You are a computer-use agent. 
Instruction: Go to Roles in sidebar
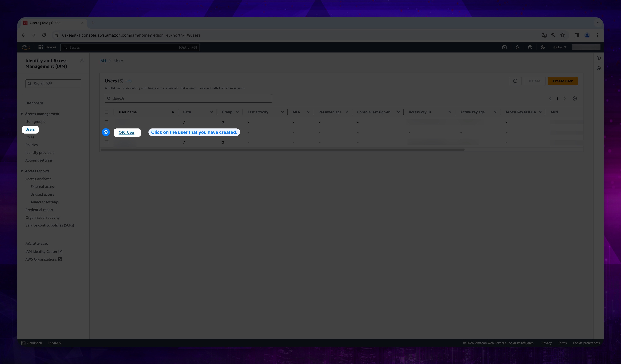click(30, 137)
